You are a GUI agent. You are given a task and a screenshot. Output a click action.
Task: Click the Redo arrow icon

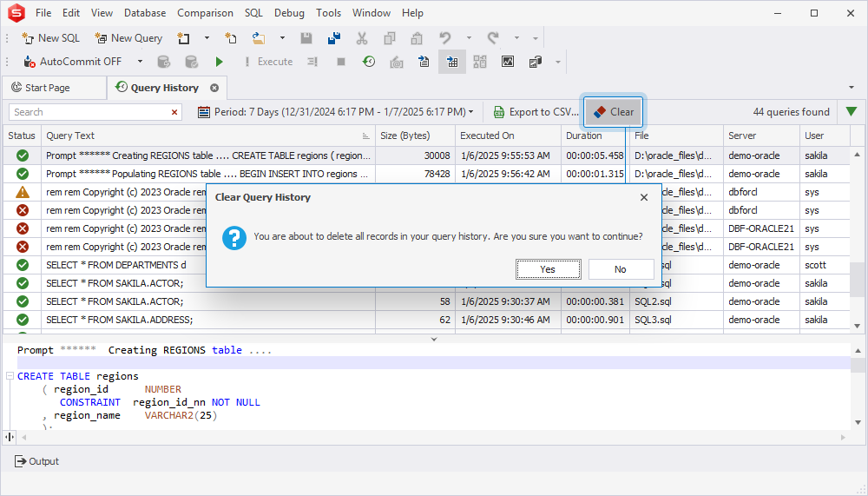pos(493,38)
